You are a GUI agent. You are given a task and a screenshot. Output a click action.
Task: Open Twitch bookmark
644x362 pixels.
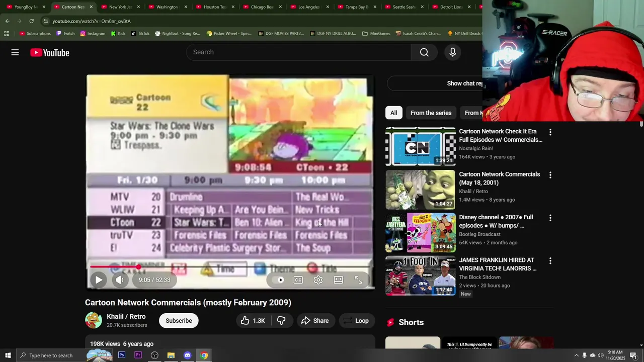point(65,34)
